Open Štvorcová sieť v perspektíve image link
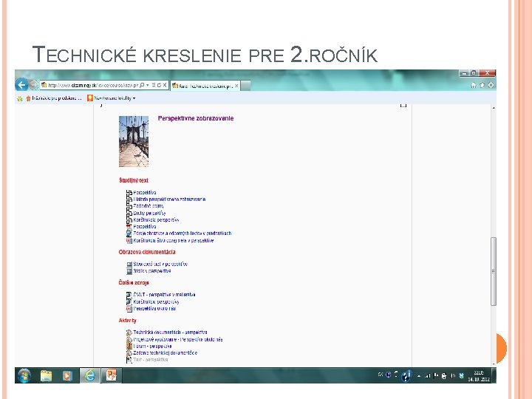532x399 pixels. click(x=160, y=264)
